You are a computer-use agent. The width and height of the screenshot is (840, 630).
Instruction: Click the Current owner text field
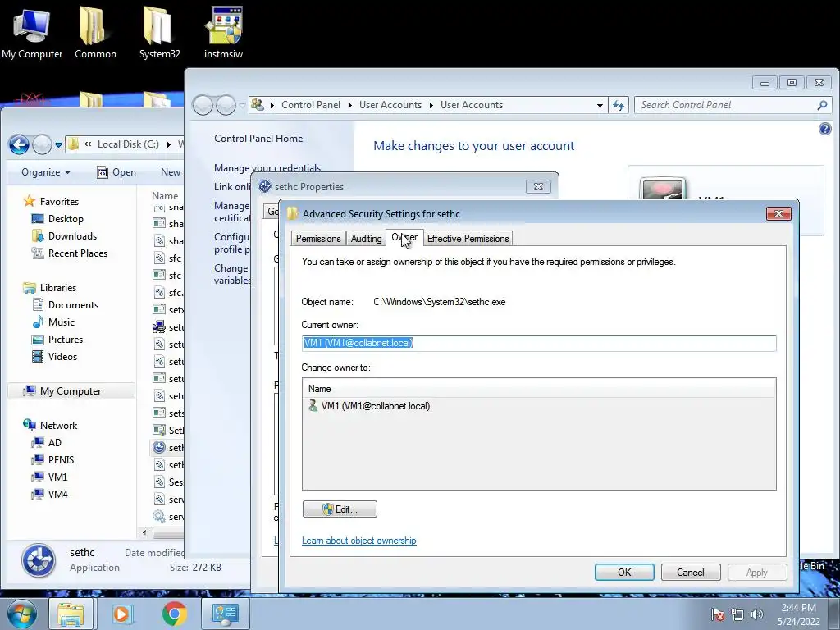(539, 343)
